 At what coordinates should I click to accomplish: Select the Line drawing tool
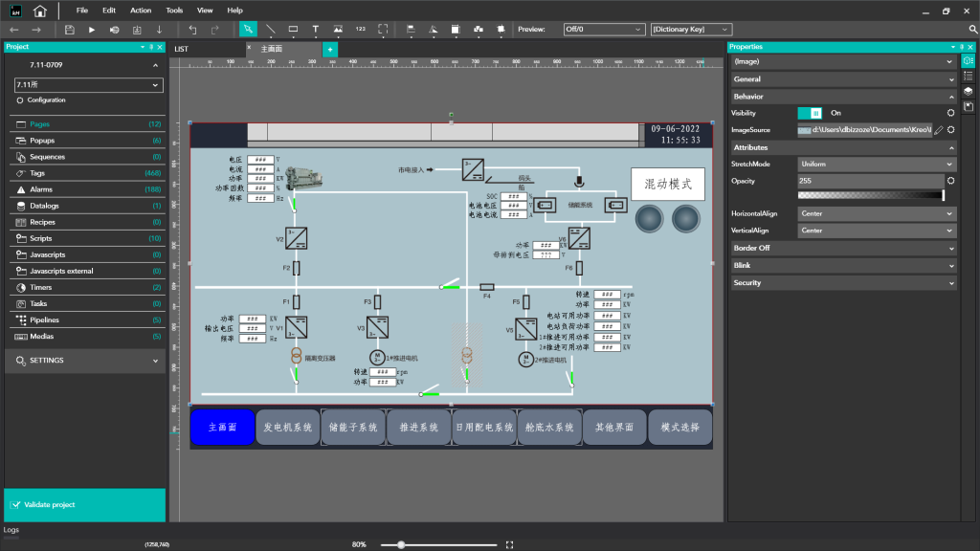[271, 29]
